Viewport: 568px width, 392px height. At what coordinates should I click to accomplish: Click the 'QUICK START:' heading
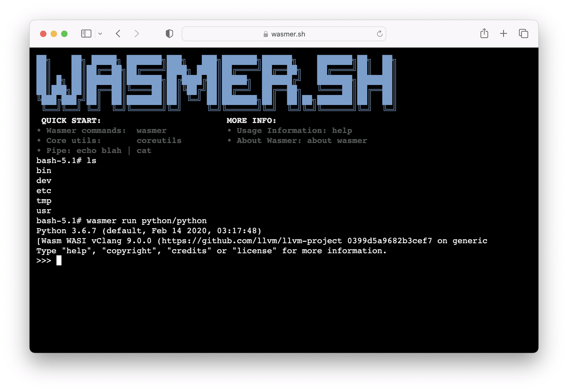tap(71, 120)
